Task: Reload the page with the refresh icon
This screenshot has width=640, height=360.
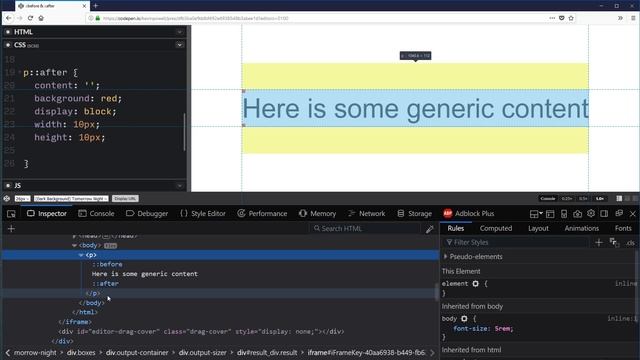Action: [x=30, y=18]
